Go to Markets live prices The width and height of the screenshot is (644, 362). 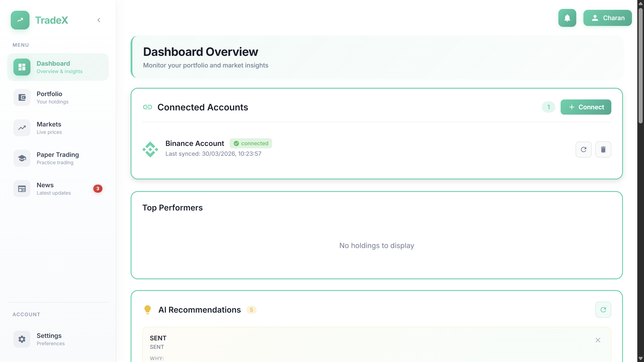point(58,128)
